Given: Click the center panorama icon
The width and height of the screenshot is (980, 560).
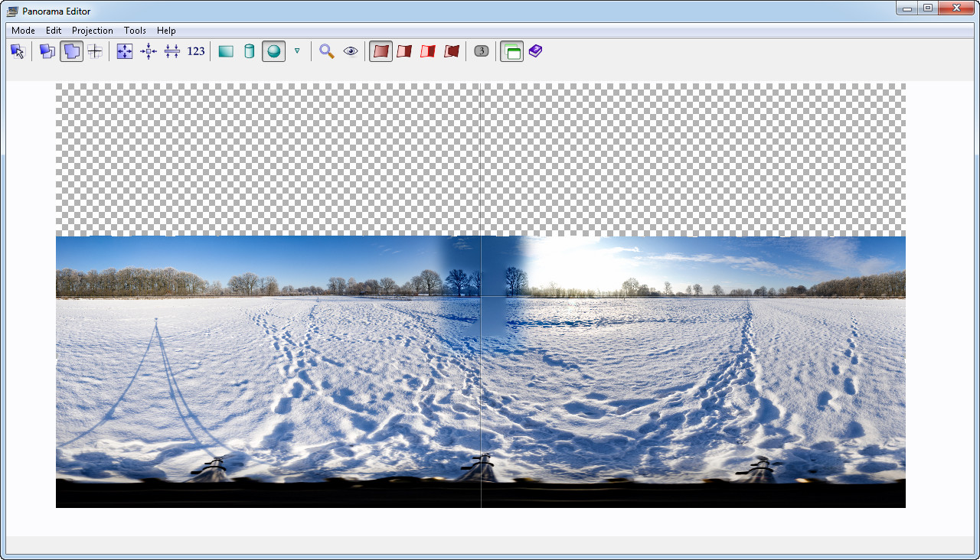Looking at the screenshot, I should click(149, 51).
